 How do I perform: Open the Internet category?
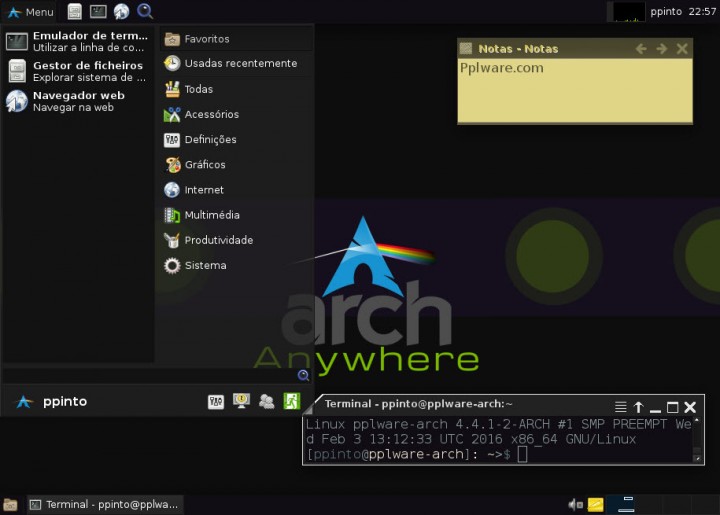[237, 190]
